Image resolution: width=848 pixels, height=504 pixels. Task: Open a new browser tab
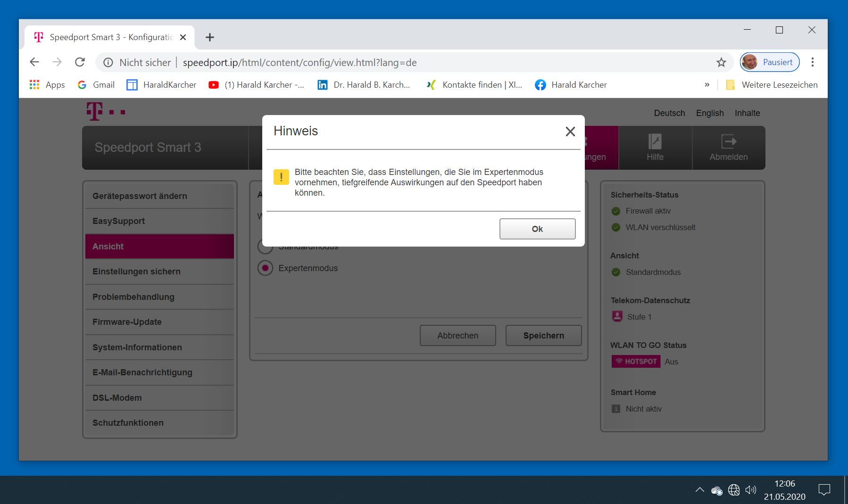(x=210, y=37)
